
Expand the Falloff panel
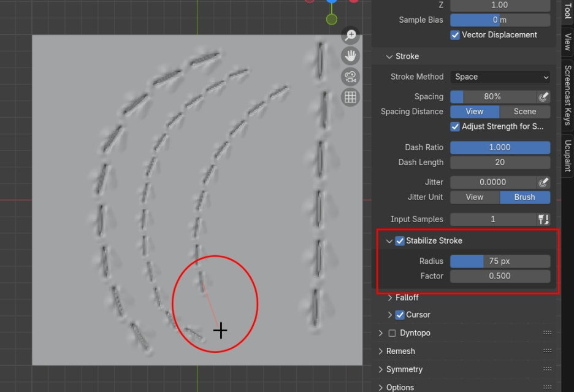390,298
